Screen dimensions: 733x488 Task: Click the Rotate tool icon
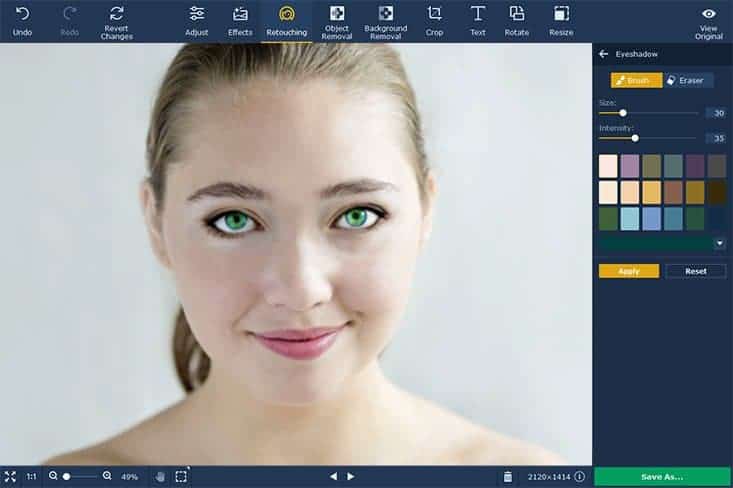click(517, 14)
